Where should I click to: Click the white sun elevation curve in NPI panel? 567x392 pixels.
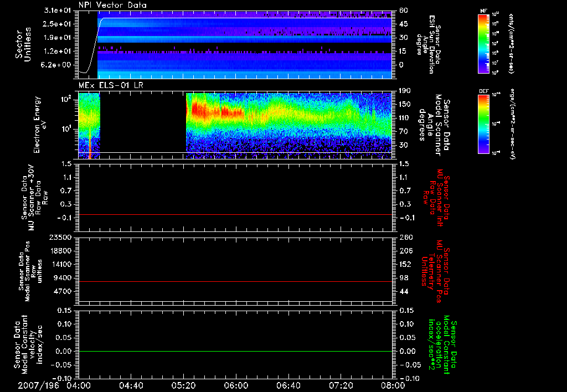[x=246, y=18]
